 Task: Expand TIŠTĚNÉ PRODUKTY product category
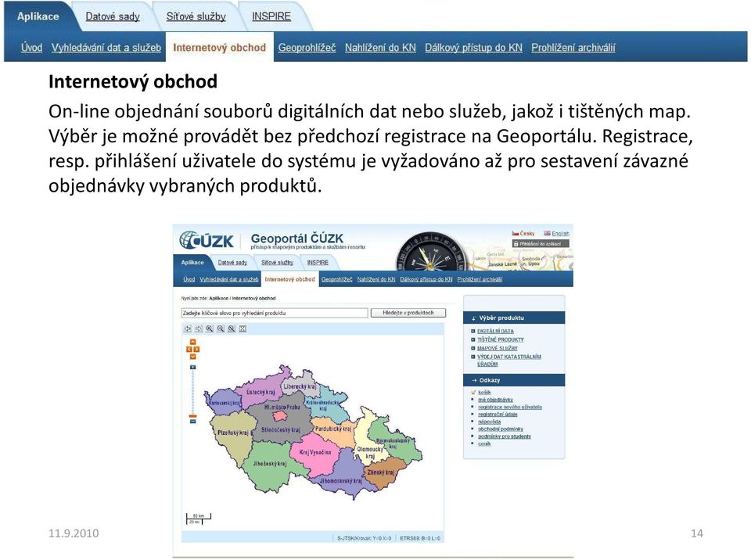point(501,339)
